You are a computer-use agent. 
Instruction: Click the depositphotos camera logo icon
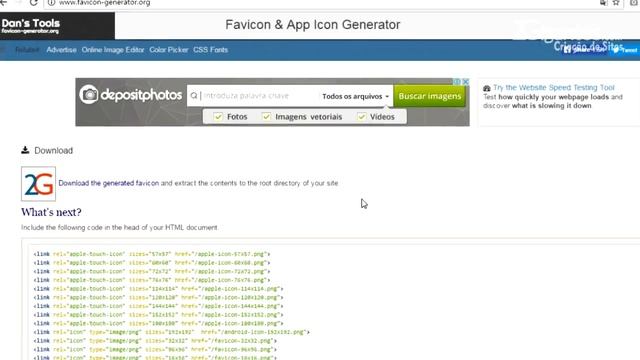[89, 95]
